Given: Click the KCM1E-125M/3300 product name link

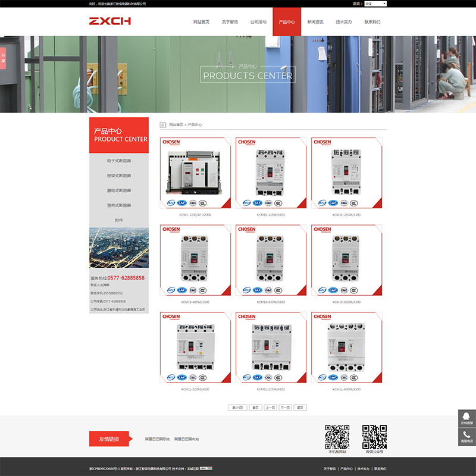Looking at the screenshot, I should pos(271,215).
